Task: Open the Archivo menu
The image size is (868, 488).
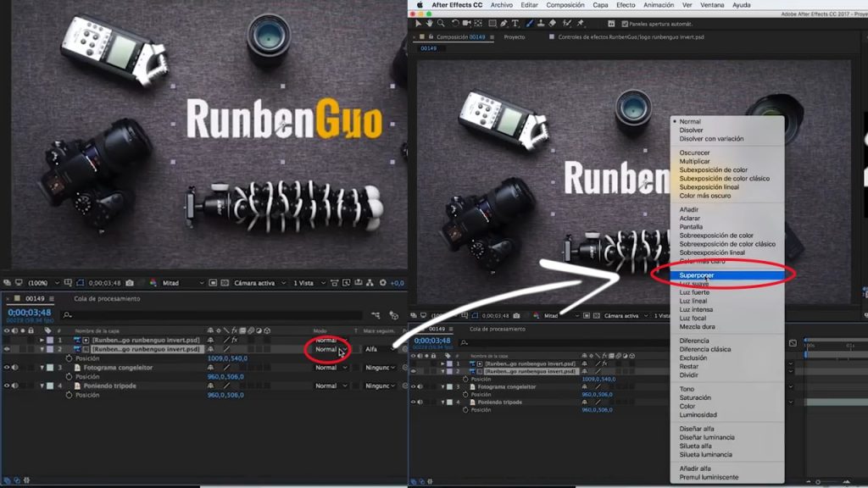Action: (502, 5)
